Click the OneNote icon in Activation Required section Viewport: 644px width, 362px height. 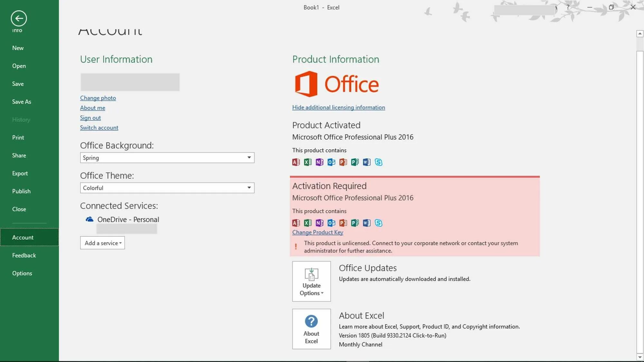pos(319,223)
